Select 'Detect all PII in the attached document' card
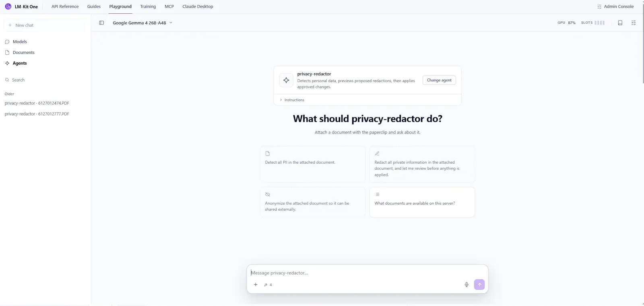The image size is (644, 306). (313, 164)
